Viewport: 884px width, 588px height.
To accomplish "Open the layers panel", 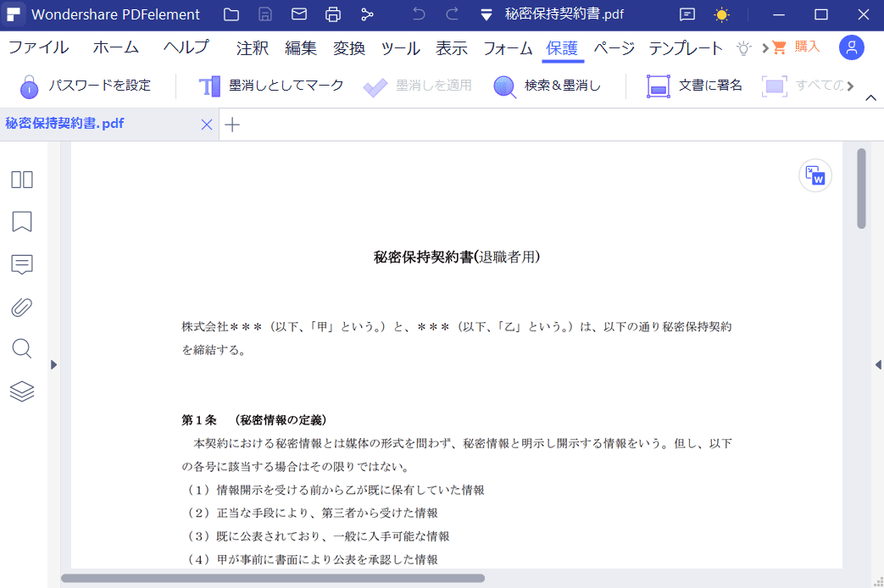I will click(x=21, y=391).
